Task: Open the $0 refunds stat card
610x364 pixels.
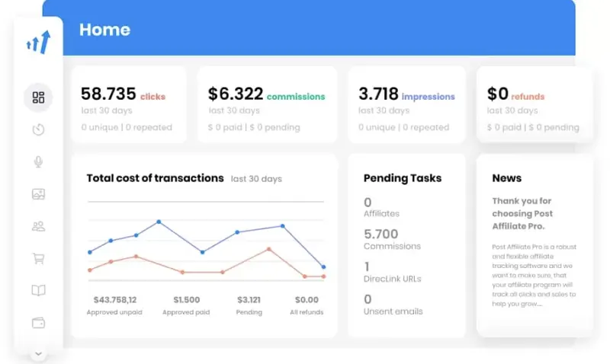Action: click(534, 105)
